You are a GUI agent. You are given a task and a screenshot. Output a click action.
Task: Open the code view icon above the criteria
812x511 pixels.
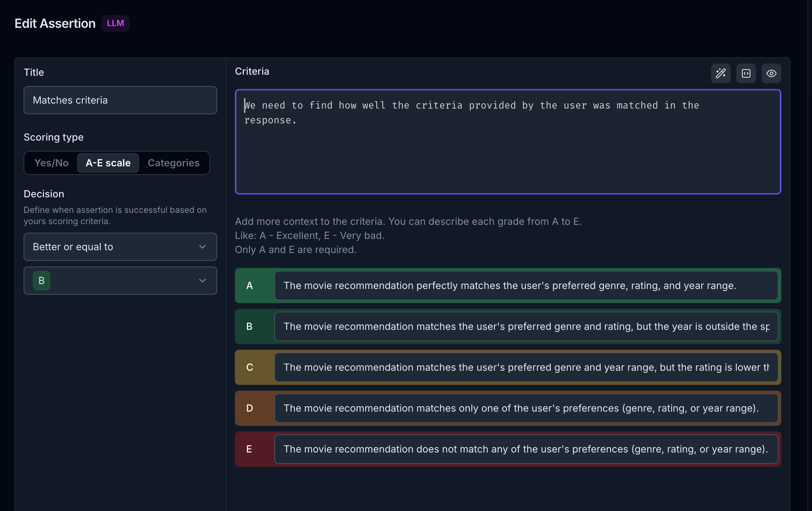pyautogui.click(x=746, y=73)
